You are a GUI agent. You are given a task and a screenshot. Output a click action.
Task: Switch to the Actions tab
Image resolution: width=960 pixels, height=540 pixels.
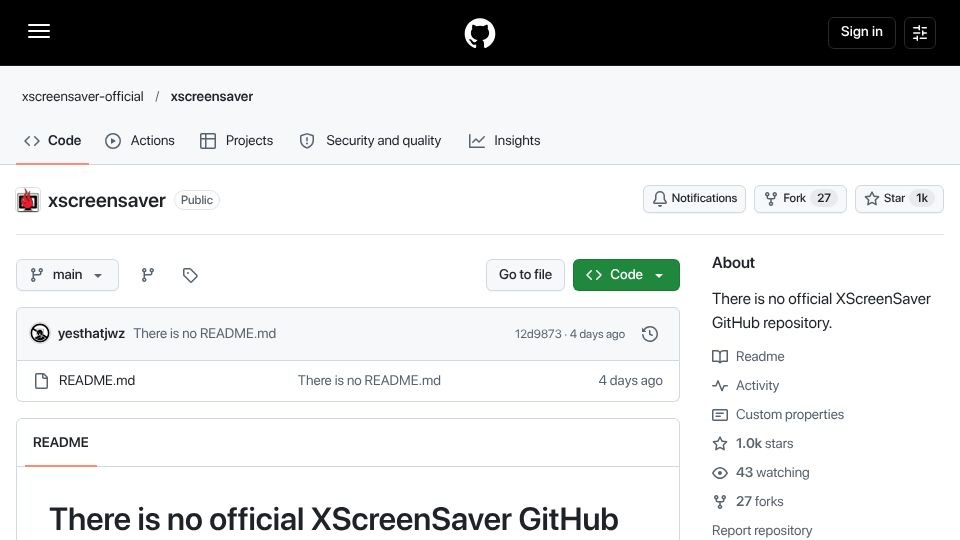[140, 141]
